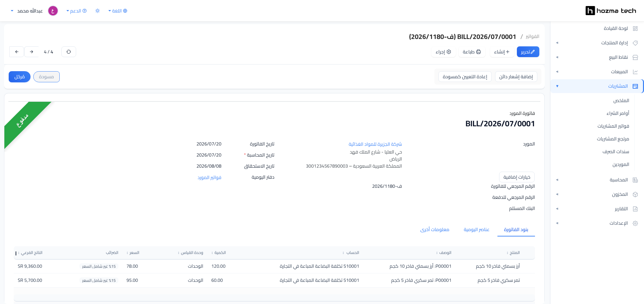
Task: Toggle the light/dark theme sun icon
Action: point(98,11)
